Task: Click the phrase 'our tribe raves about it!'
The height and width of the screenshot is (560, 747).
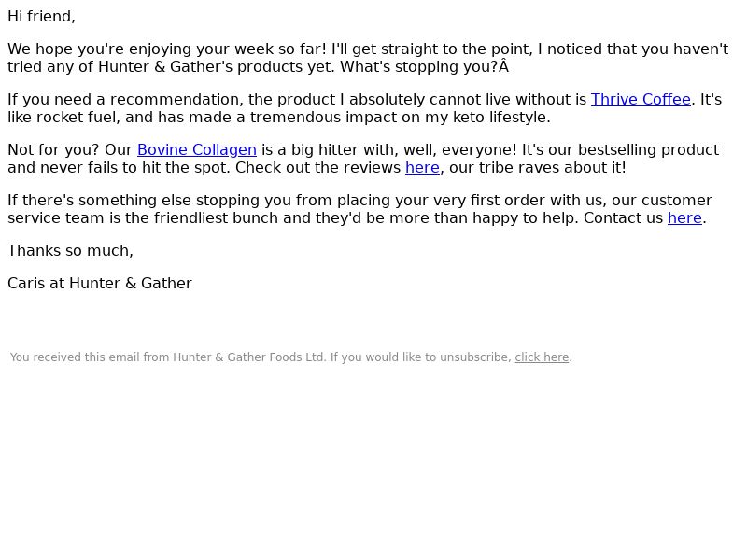Action: pos(538,168)
